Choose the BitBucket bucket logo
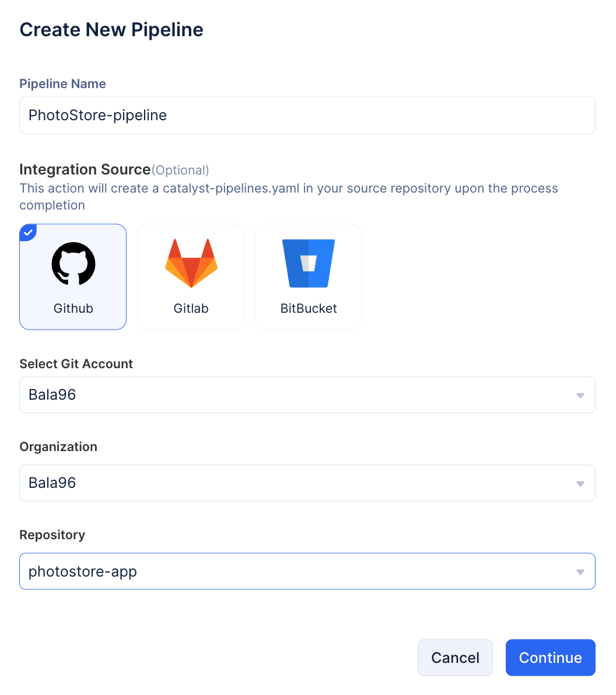This screenshot has height=695, width=616. (x=309, y=263)
